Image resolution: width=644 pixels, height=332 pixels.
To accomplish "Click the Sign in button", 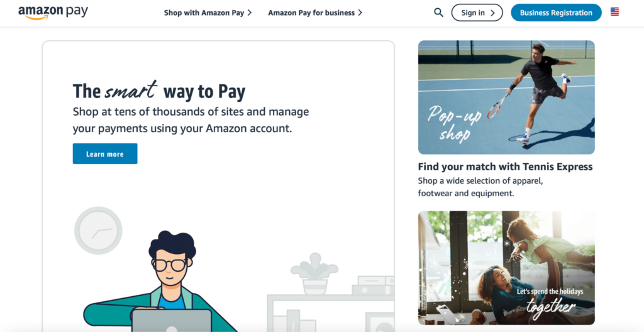I will (477, 13).
